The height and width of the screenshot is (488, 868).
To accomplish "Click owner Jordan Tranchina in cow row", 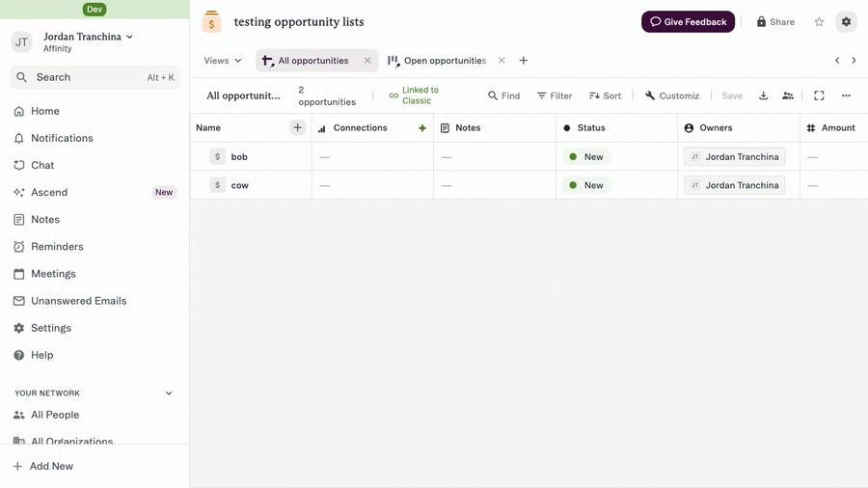I will [x=734, y=185].
